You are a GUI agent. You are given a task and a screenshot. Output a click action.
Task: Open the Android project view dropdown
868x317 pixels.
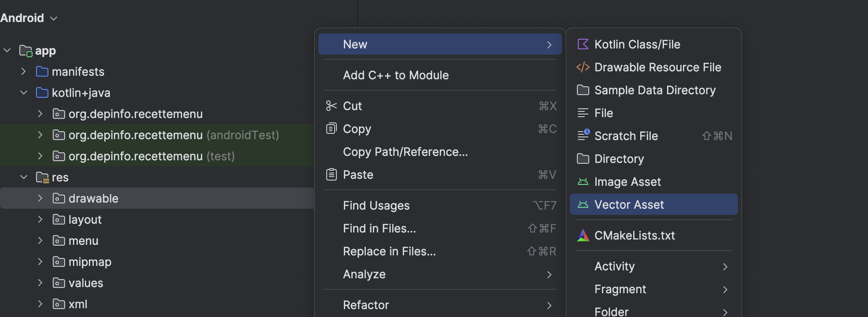point(29,18)
